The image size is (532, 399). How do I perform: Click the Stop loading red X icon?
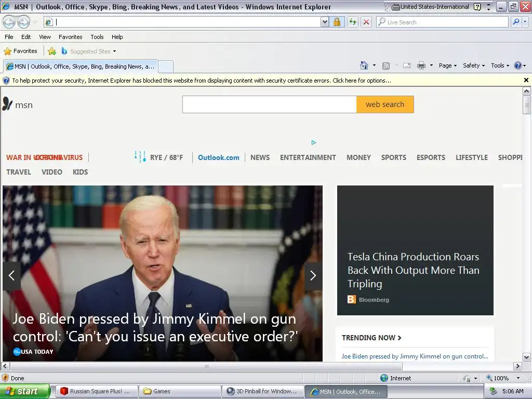[366, 22]
